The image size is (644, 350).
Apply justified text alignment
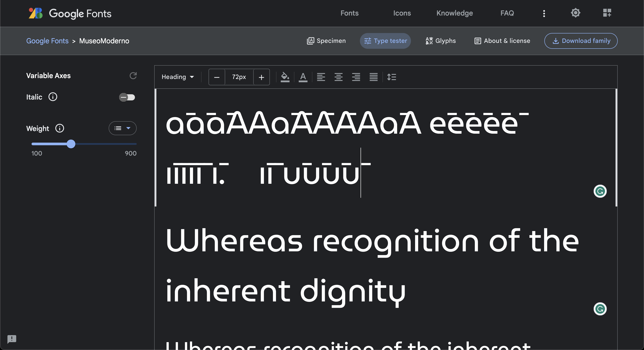point(373,77)
